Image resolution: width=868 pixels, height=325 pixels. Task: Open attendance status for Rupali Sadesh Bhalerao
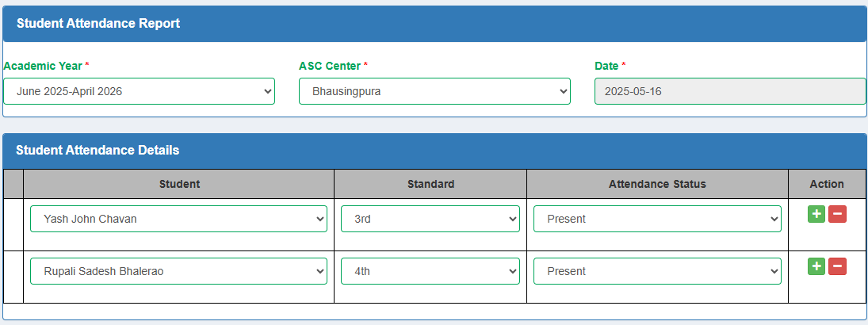pos(658,271)
